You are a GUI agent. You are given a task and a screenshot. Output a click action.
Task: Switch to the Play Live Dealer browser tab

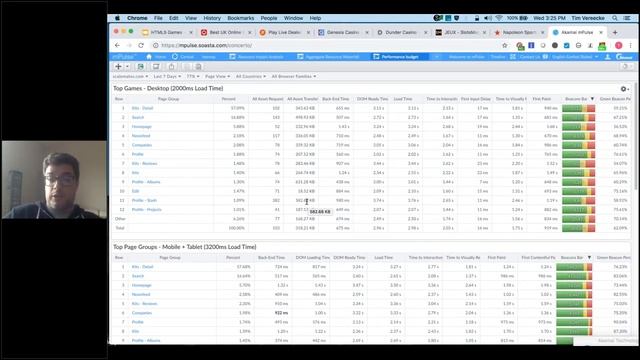click(x=284, y=32)
